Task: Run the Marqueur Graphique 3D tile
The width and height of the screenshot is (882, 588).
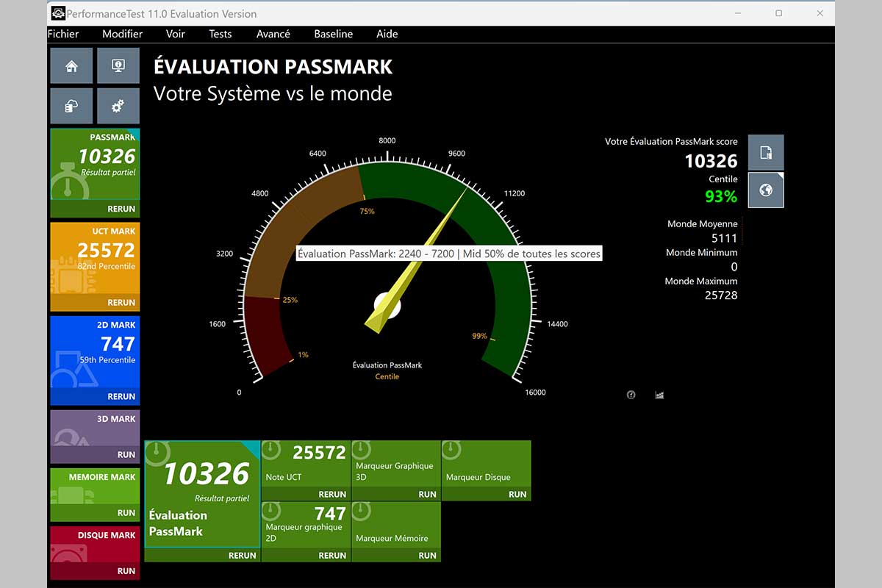Action: point(427,495)
